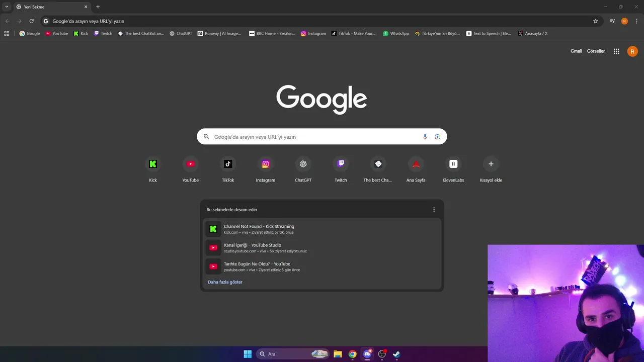Expand the tab search dropdown arrow

(x=7, y=7)
